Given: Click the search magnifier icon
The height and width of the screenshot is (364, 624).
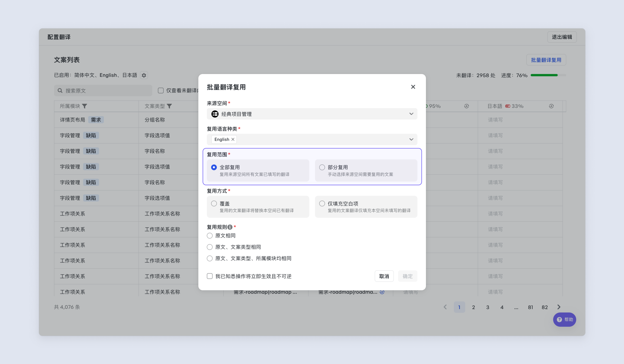Looking at the screenshot, I should click(60, 91).
